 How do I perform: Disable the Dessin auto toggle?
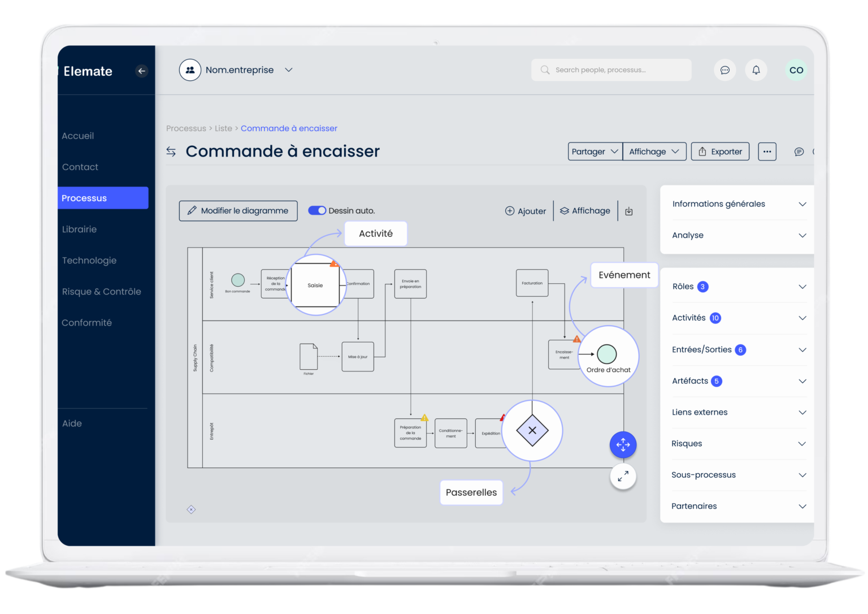318,210
